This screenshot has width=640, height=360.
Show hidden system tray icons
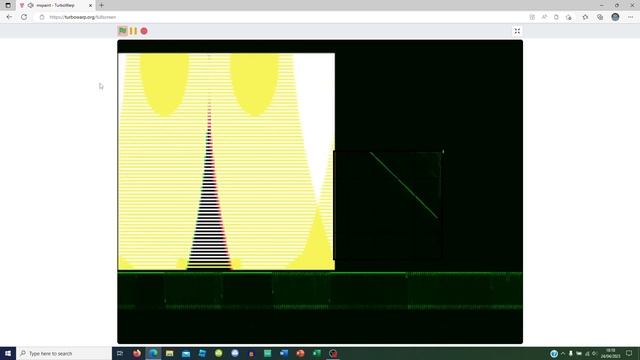563,353
